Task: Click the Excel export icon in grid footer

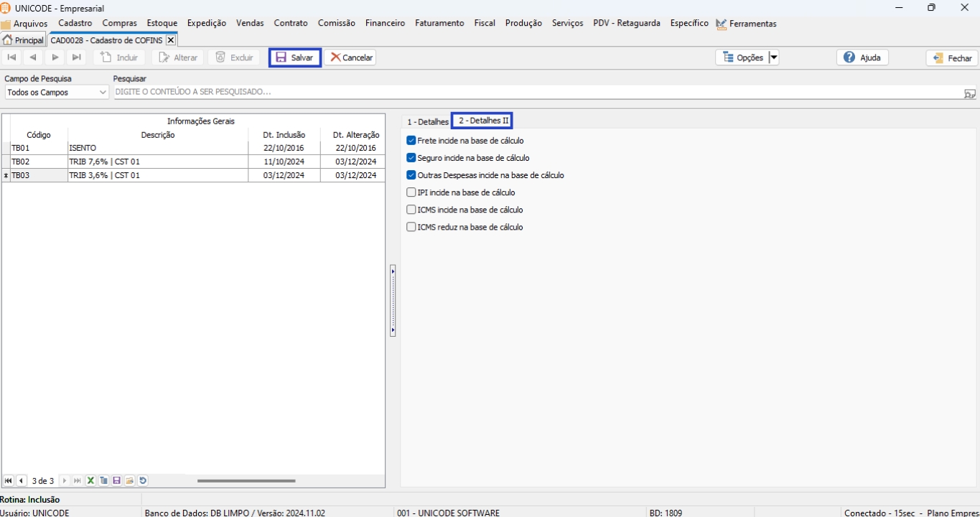Action: (x=91, y=481)
